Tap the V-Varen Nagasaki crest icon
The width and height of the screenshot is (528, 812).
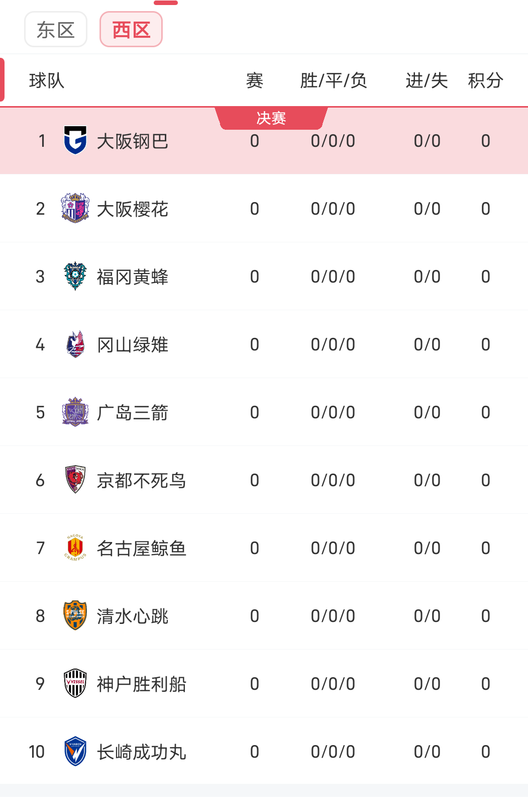coord(75,751)
